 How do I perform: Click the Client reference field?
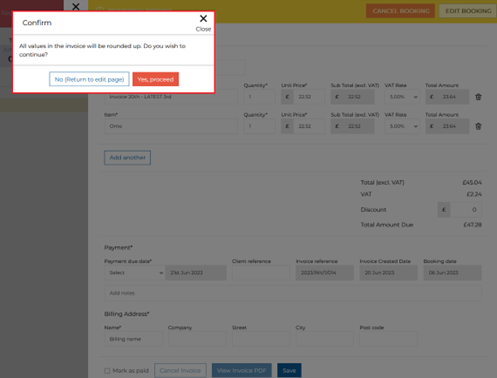point(261,273)
